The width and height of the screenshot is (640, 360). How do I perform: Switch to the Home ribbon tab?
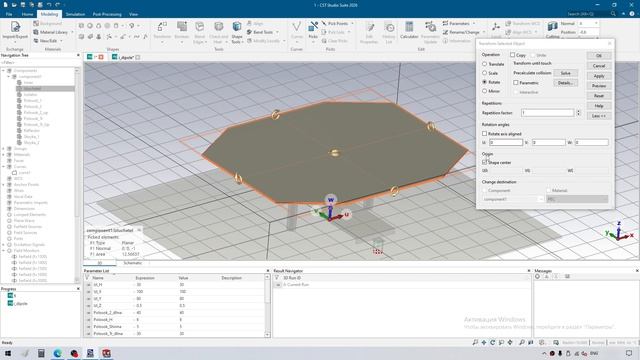click(x=27, y=14)
